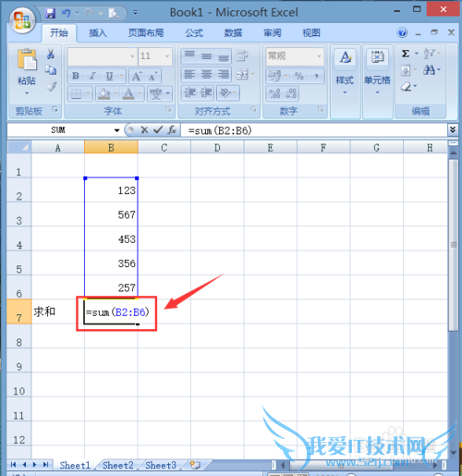Open 样式 styles menu
The width and height of the screenshot is (462, 476).
coord(345,71)
